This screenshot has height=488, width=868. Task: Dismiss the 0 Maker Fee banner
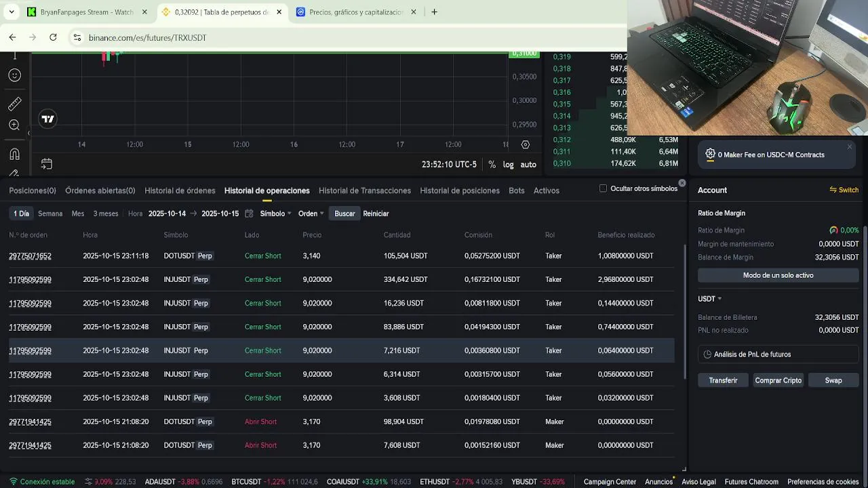tap(850, 146)
